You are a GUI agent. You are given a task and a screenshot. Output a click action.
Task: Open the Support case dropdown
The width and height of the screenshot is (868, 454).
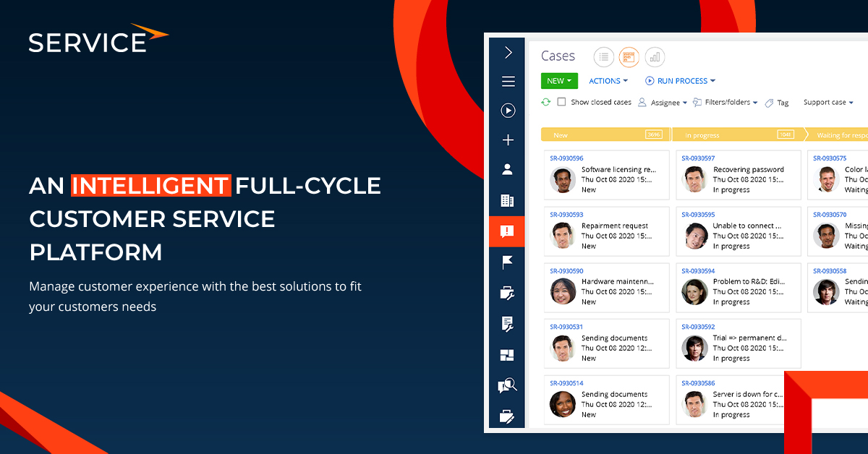tap(827, 102)
